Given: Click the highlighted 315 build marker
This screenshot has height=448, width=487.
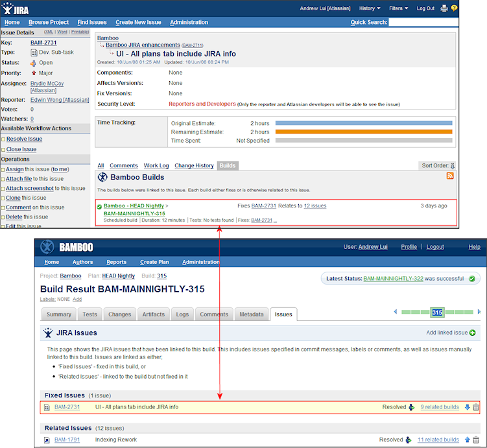Looking at the screenshot, I should click(437, 312).
